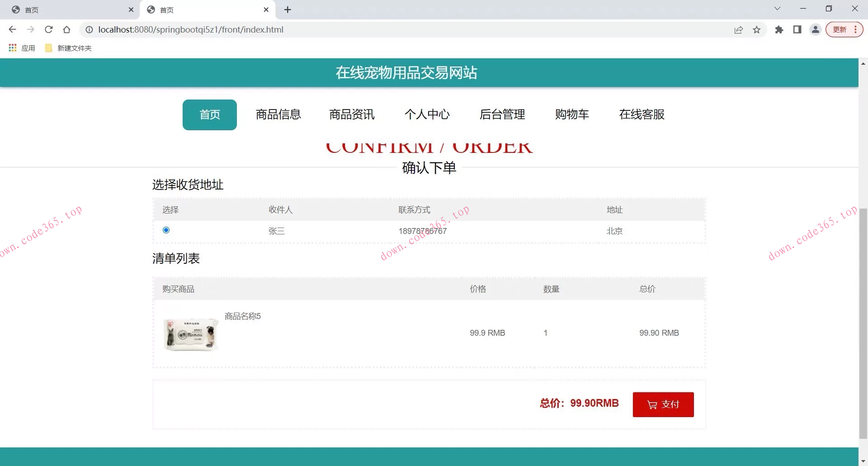Open the browser three-dot menu
This screenshot has width=868, height=466.
[856, 29]
